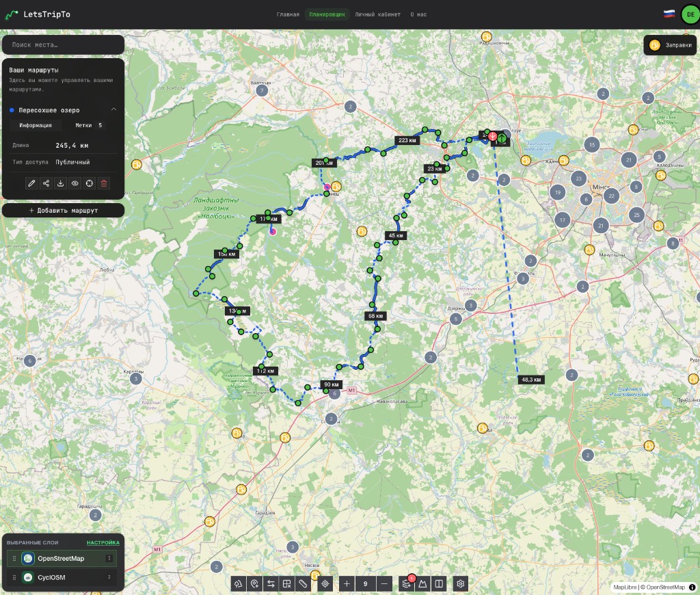Click the Добавить маршрут button

[63, 211]
